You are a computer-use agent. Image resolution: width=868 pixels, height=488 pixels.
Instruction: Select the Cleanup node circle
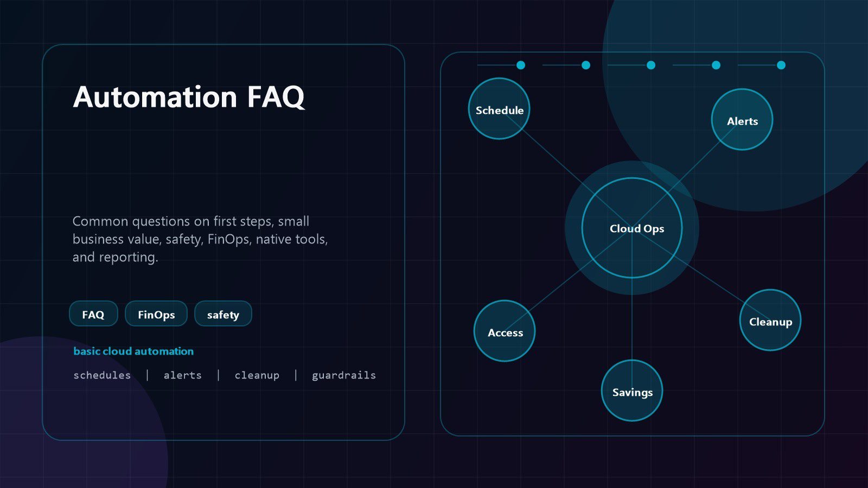pos(770,320)
